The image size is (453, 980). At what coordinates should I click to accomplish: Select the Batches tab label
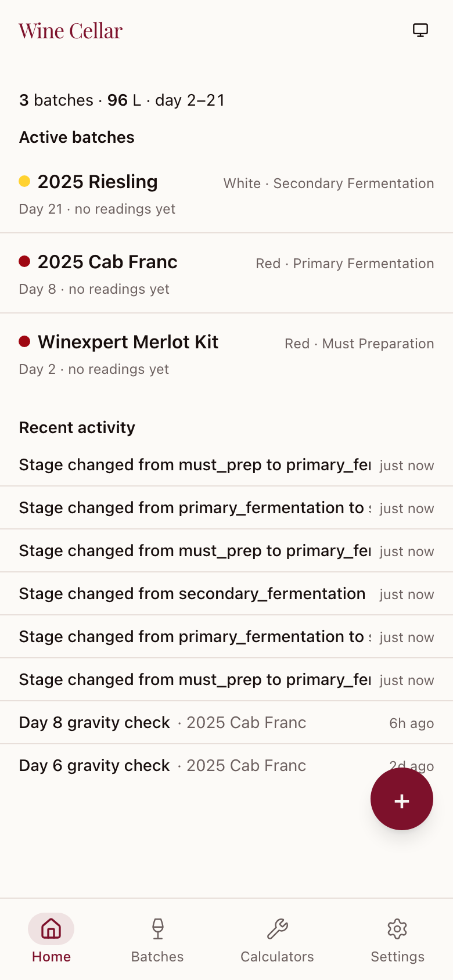(x=157, y=957)
